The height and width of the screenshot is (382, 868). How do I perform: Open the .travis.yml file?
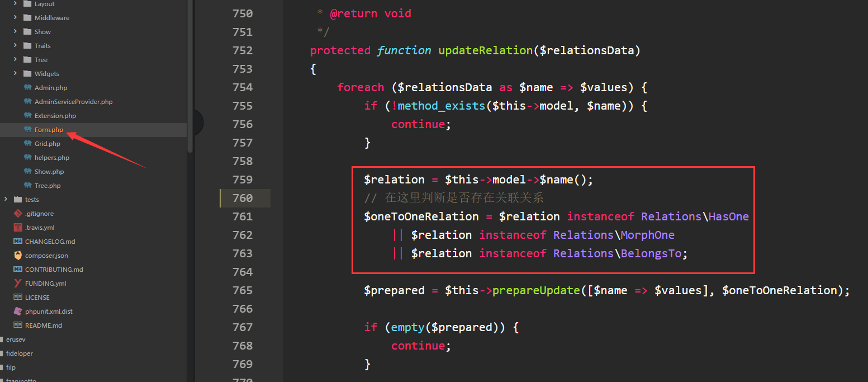[40, 228]
